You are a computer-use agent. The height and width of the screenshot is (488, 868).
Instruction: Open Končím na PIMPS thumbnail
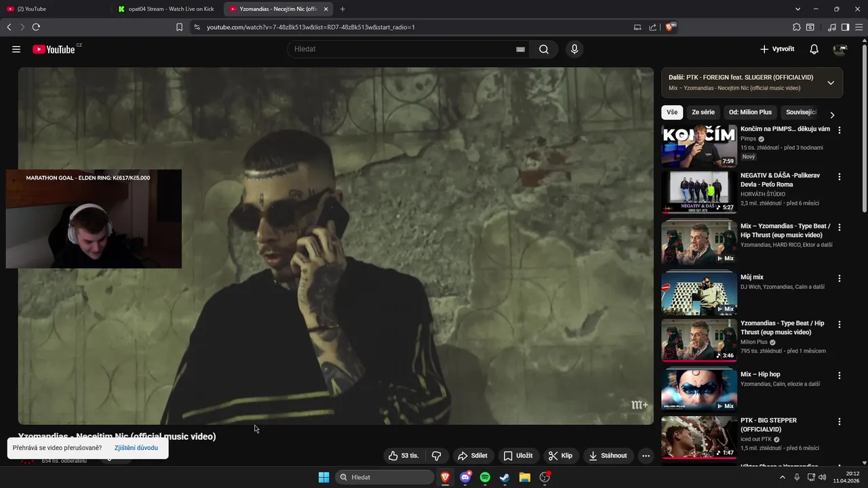pos(699,146)
